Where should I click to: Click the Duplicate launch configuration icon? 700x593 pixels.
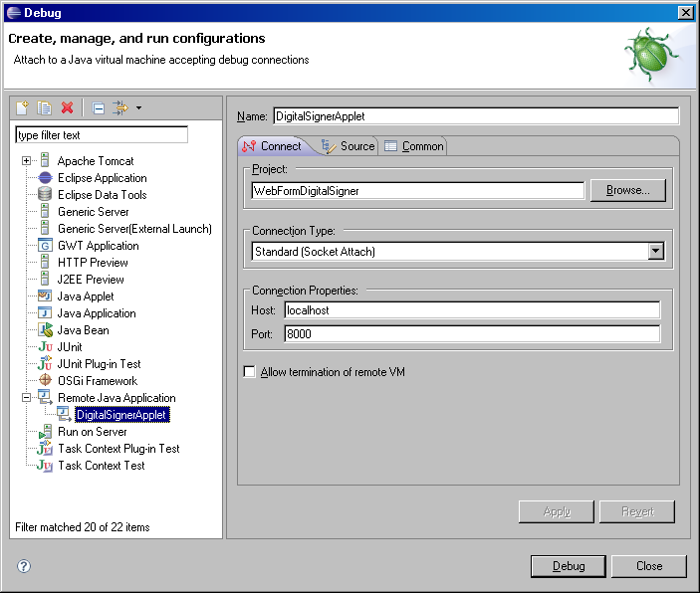[44, 108]
